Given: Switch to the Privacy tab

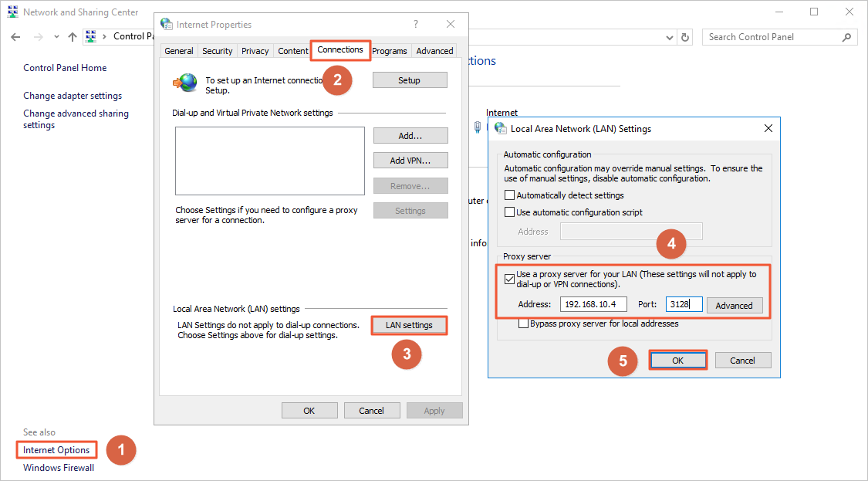Looking at the screenshot, I should pyautogui.click(x=255, y=50).
